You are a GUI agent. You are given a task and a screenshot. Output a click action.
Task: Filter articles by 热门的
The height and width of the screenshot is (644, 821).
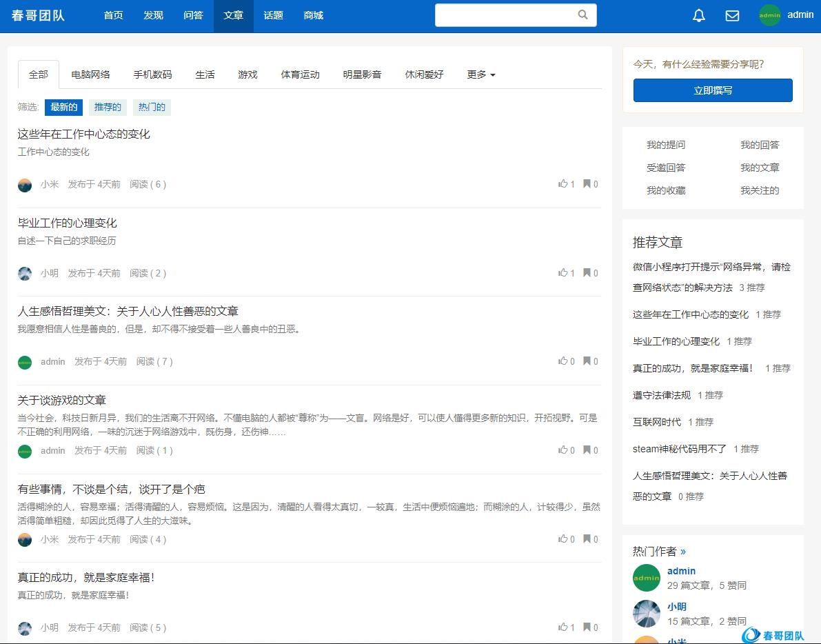[152, 108]
